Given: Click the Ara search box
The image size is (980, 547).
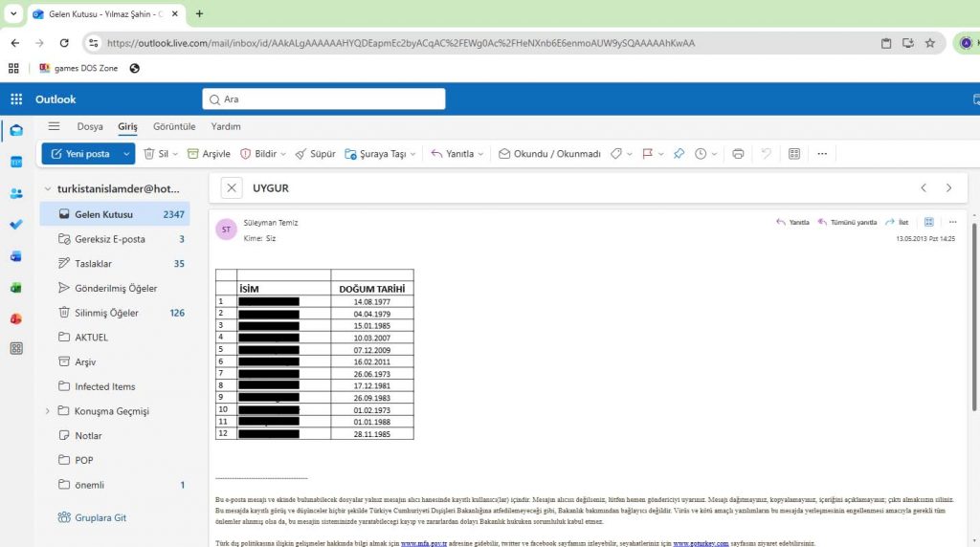Looking at the screenshot, I should [x=325, y=99].
